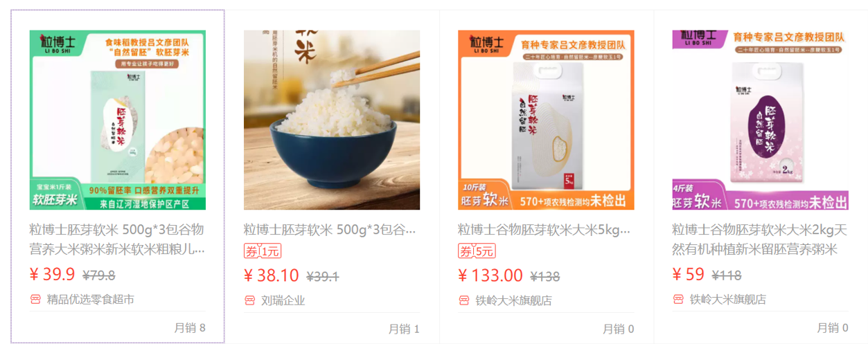
Task: Click the 月销 8 sales count
Action: click(190, 327)
